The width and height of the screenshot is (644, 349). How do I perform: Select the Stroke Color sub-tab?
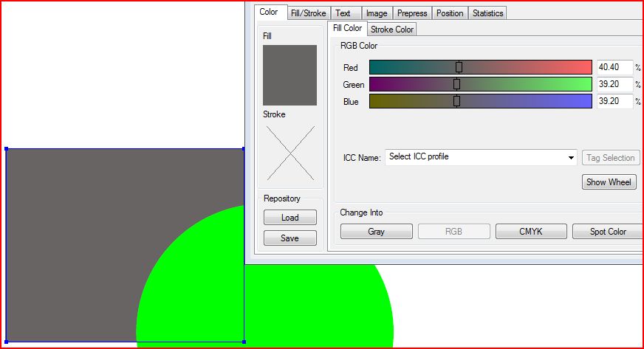[x=392, y=29]
